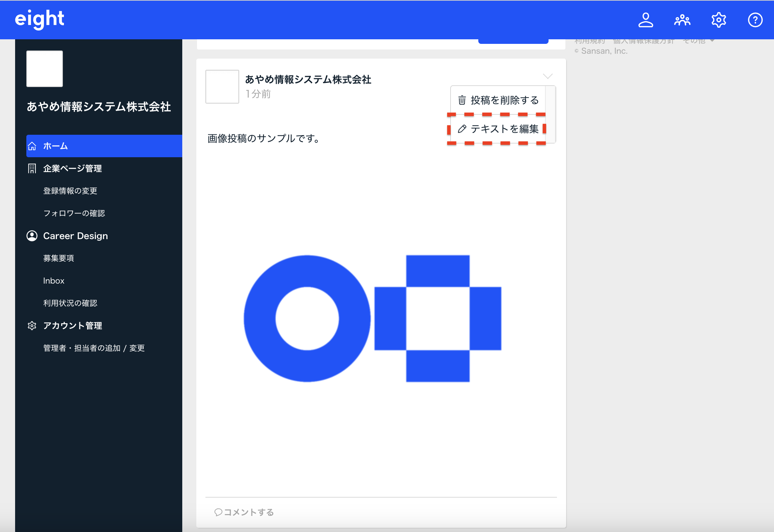Click the trash icon for deleting post
The height and width of the screenshot is (532, 774).
pos(462,100)
